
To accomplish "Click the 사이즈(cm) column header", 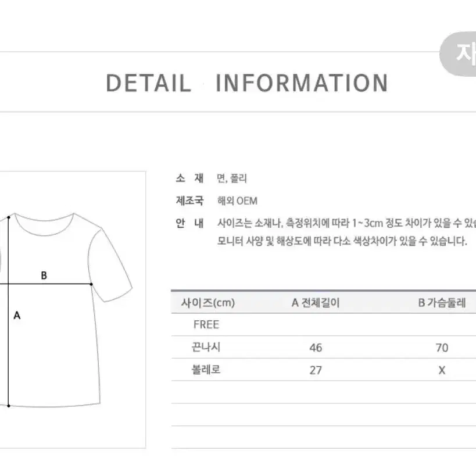I will pos(208,303).
